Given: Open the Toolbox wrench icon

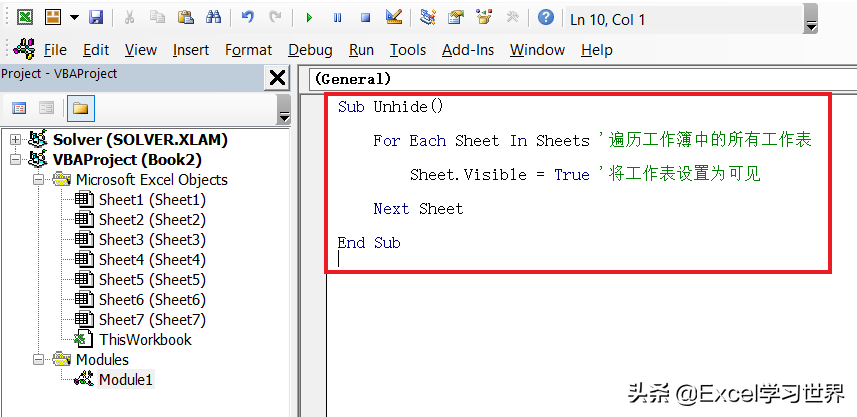Looking at the screenshot, I should [512, 17].
